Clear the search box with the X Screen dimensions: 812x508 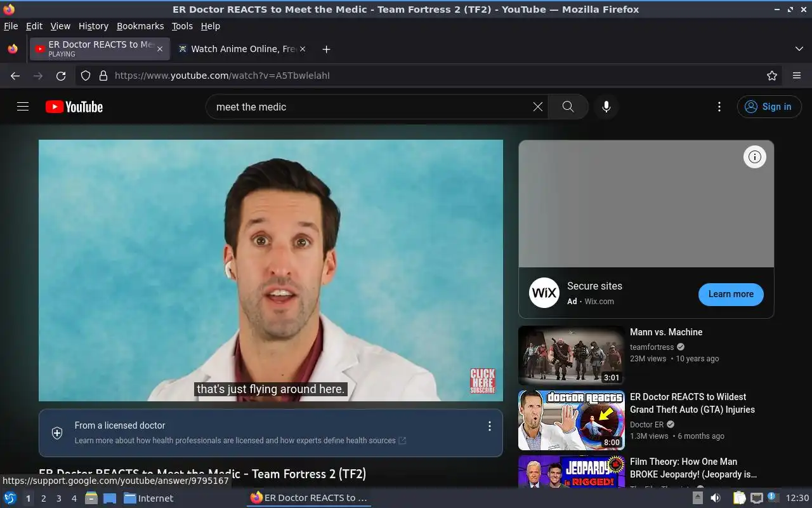538,107
